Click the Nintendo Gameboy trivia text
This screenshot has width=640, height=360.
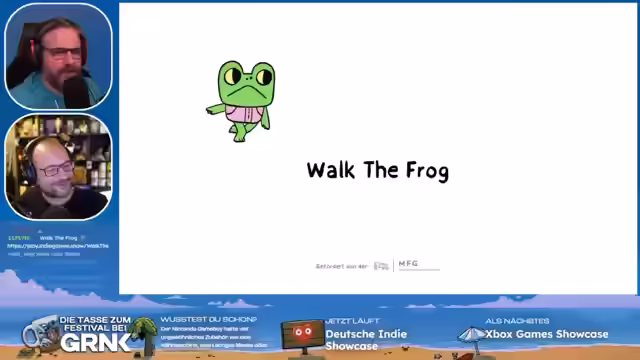(x=214, y=337)
